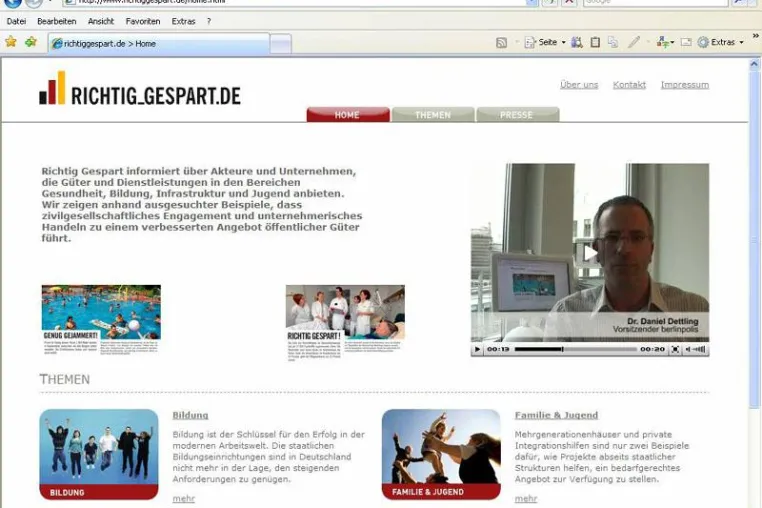The width and height of the screenshot is (762, 508).
Task: Open the Kontakt link
Action: coord(629,85)
